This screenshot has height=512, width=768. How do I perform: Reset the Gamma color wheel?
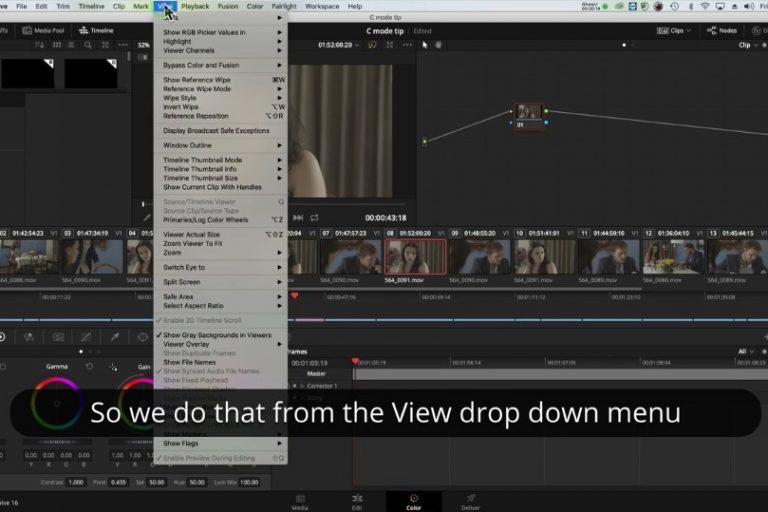pyautogui.click(x=89, y=366)
